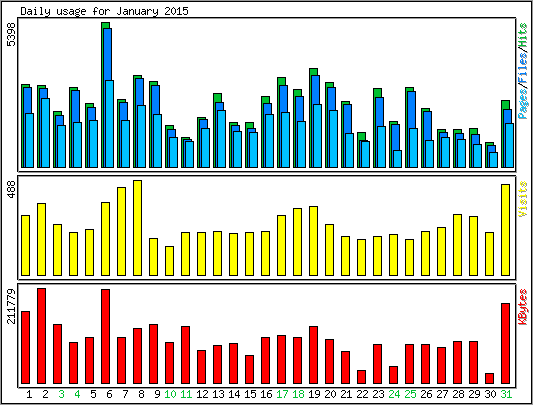Select day label "26" on the x-axis
Image resolution: width=533 pixels, height=405 pixels.
click(x=426, y=394)
